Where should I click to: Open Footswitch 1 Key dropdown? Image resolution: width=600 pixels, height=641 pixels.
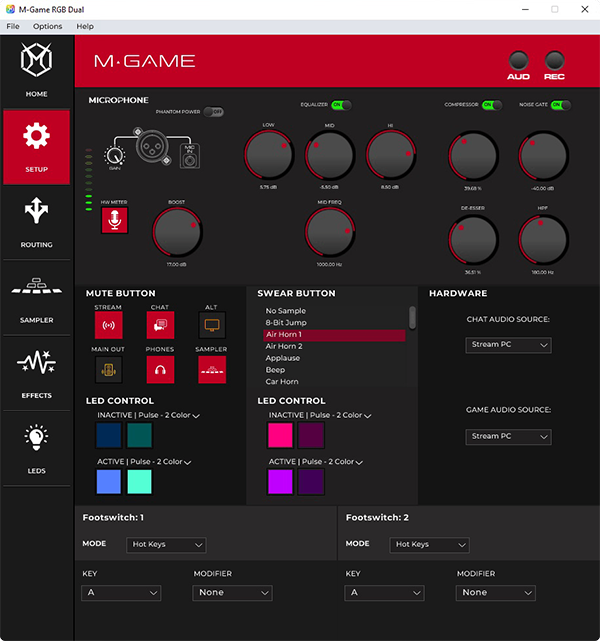(121, 593)
